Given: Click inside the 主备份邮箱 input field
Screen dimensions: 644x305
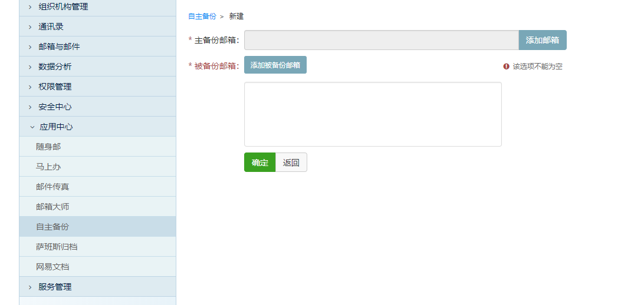Looking at the screenshot, I should tap(381, 40).
